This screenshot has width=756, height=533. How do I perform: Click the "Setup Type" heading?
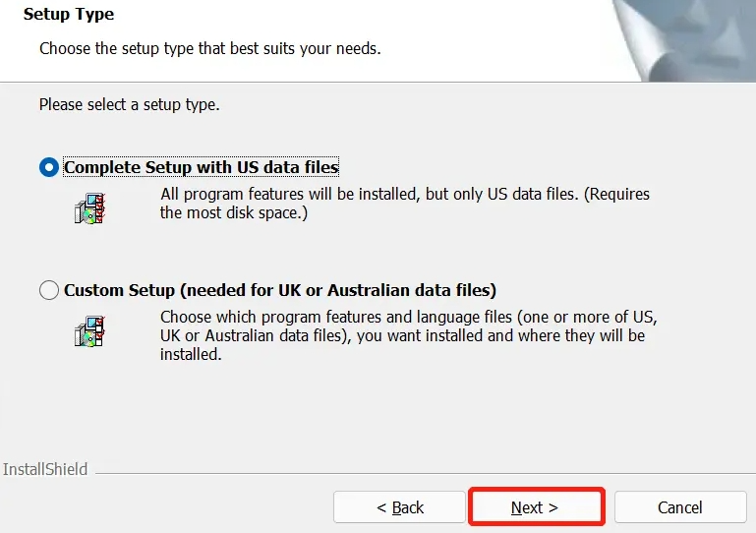tap(69, 15)
